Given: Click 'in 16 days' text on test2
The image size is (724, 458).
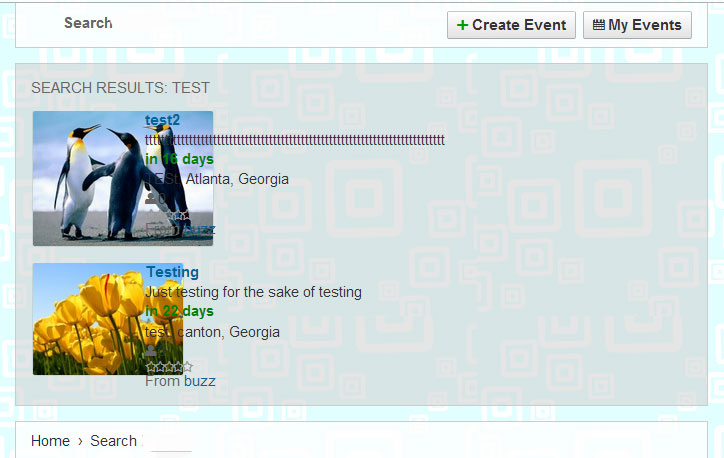Looking at the screenshot, I should coord(179,159).
